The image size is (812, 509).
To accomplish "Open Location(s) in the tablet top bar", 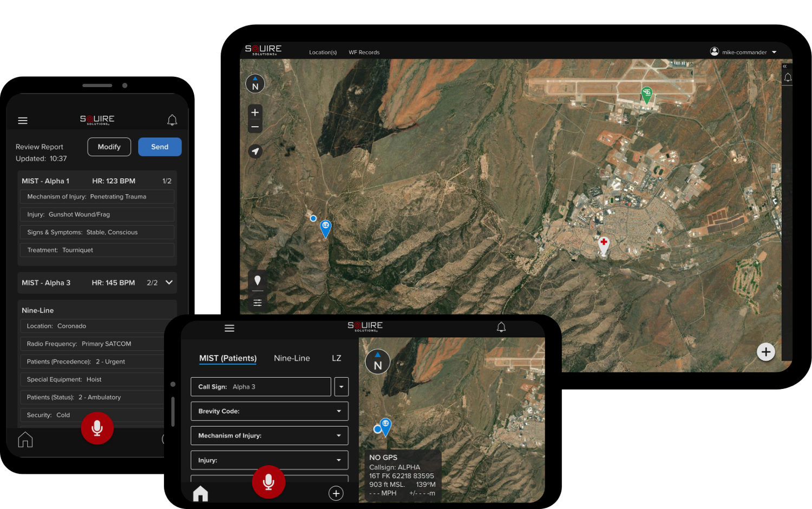I will coord(323,52).
